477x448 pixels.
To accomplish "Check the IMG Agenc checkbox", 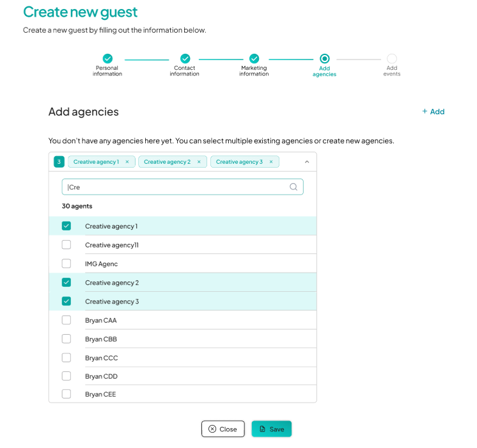I will point(66,264).
